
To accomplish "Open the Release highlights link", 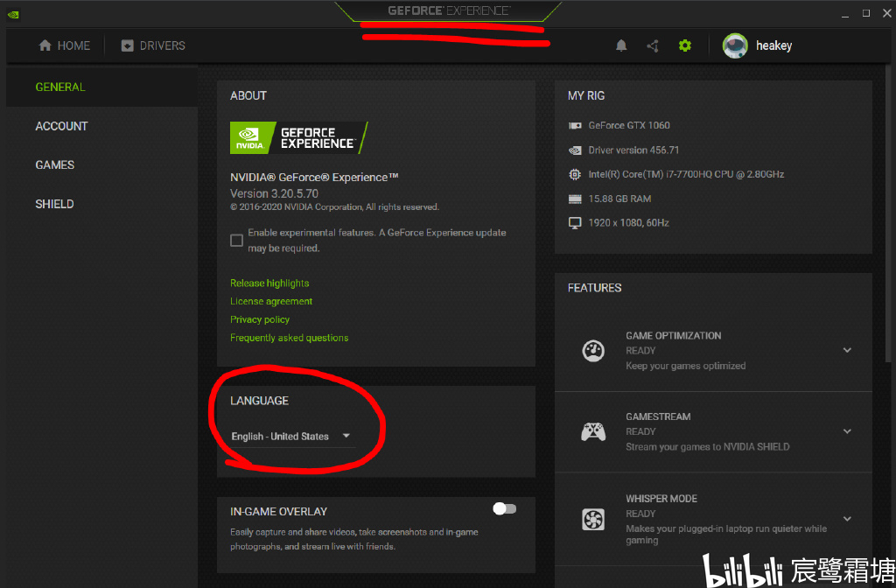I will [x=269, y=283].
